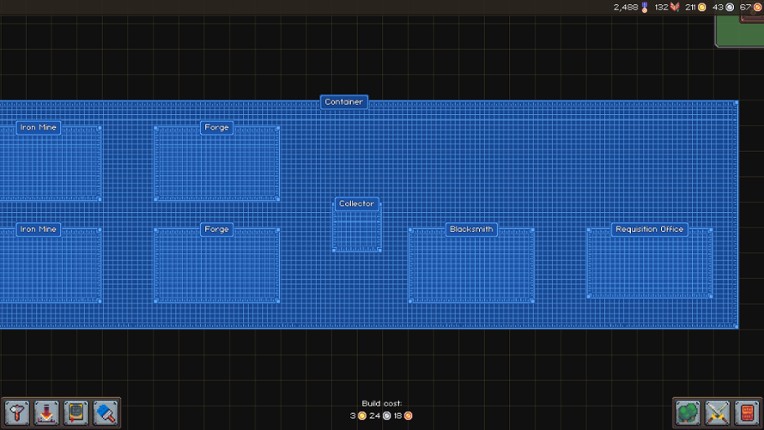Click the gold coin counter at top
The width and height of the screenshot is (764, 430).
click(x=702, y=7)
